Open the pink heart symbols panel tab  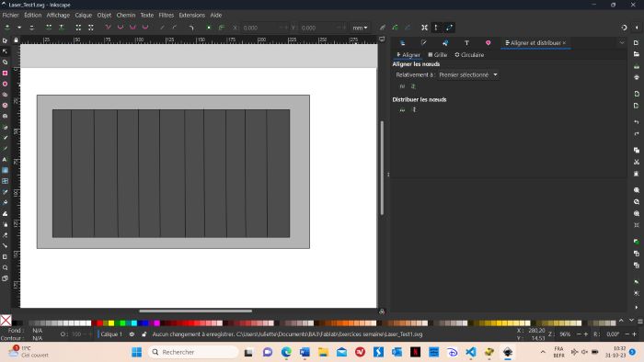pos(488,42)
